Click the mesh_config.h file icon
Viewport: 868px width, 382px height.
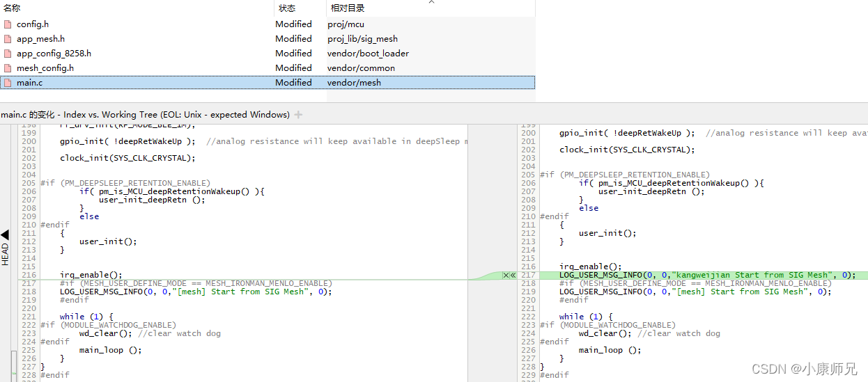(x=8, y=68)
